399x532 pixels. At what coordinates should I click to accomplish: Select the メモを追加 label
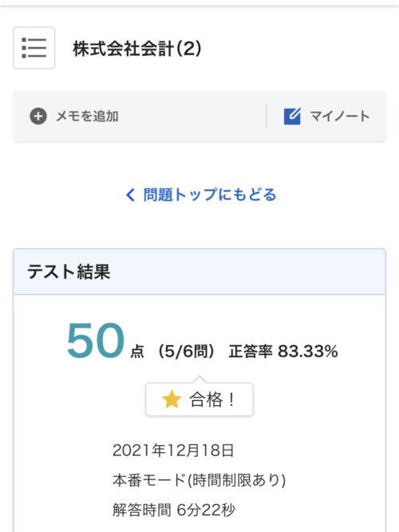tap(87, 117)
